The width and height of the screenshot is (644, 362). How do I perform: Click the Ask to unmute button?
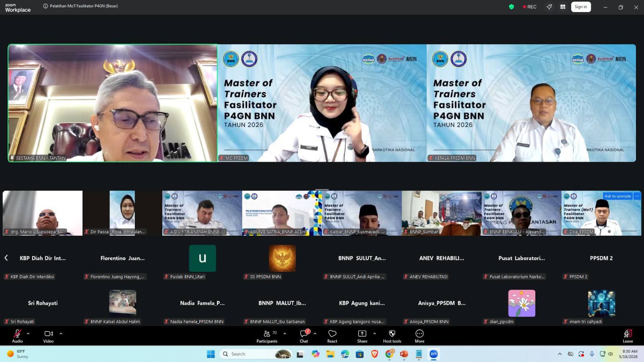click(x=617, y=196)
